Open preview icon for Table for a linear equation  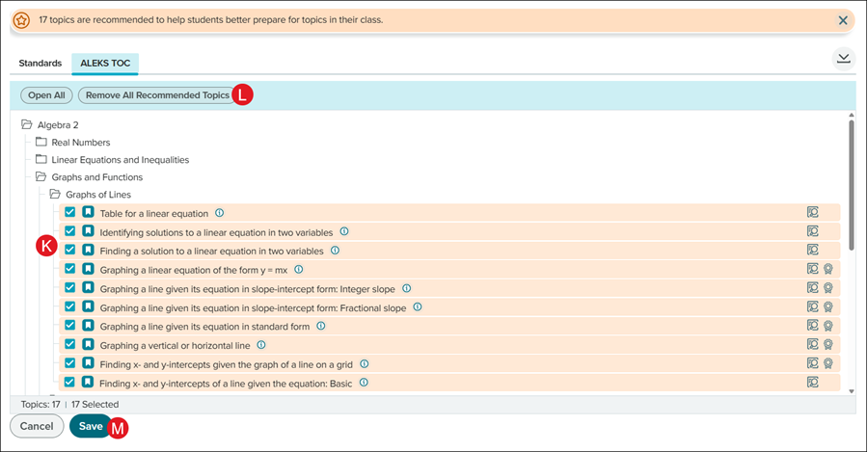(812, 213)
